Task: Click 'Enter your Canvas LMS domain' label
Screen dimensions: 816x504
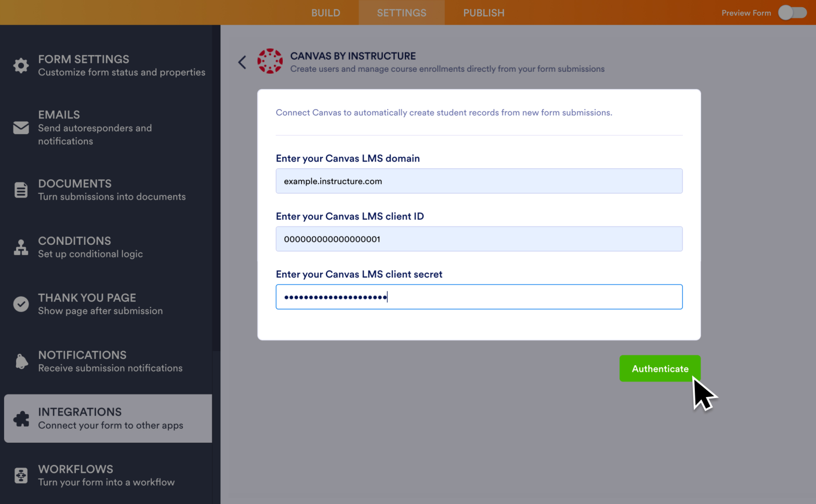Action: click(x=348, y=158)
